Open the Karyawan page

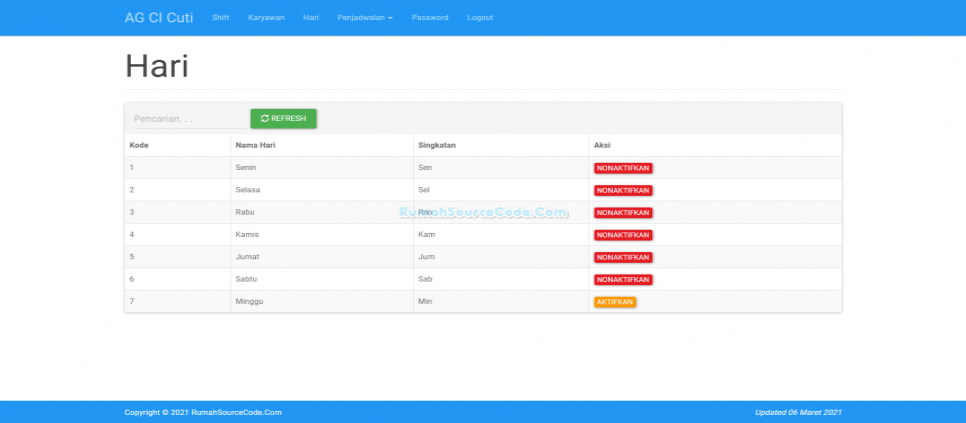coord(266,18)
